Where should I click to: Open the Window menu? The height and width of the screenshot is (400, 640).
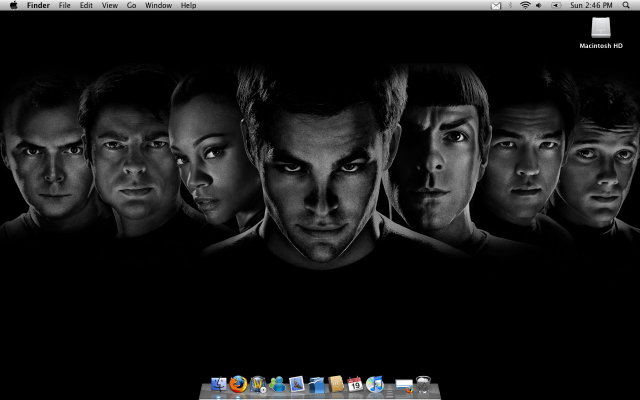[x=158, y=5]
